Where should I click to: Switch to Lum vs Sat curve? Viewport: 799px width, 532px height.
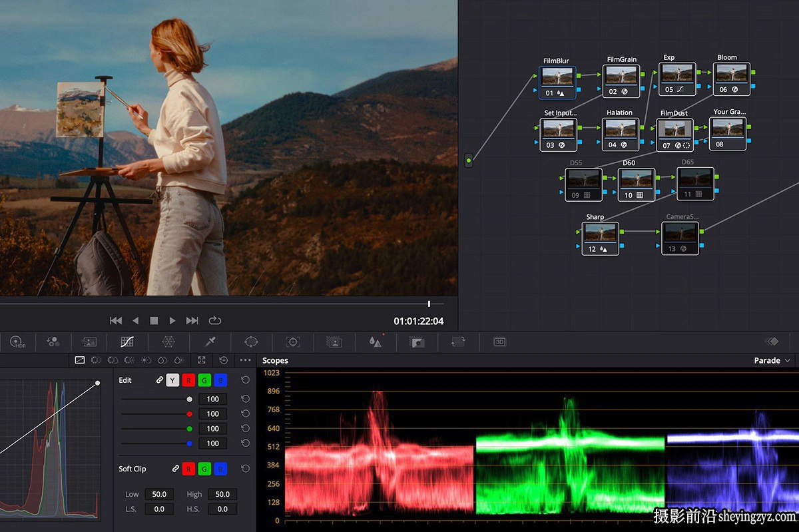pos(146,360)
